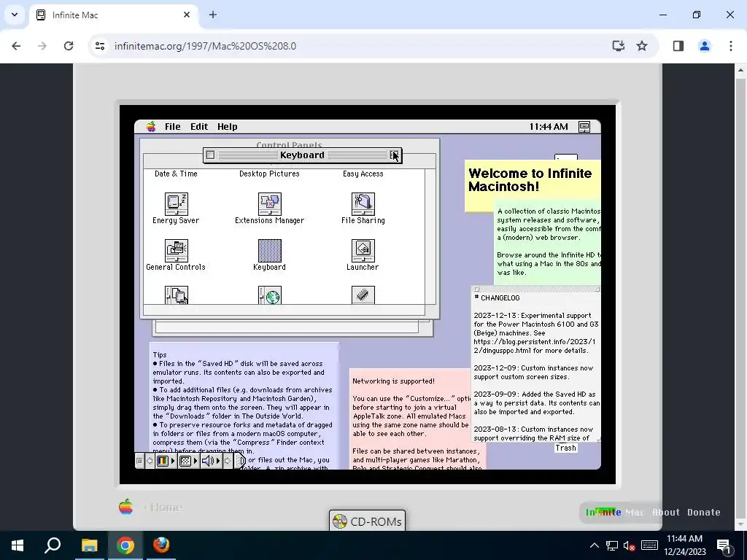
Task: Open Firefox from the Windows taskbar
Action: (161, 545)
